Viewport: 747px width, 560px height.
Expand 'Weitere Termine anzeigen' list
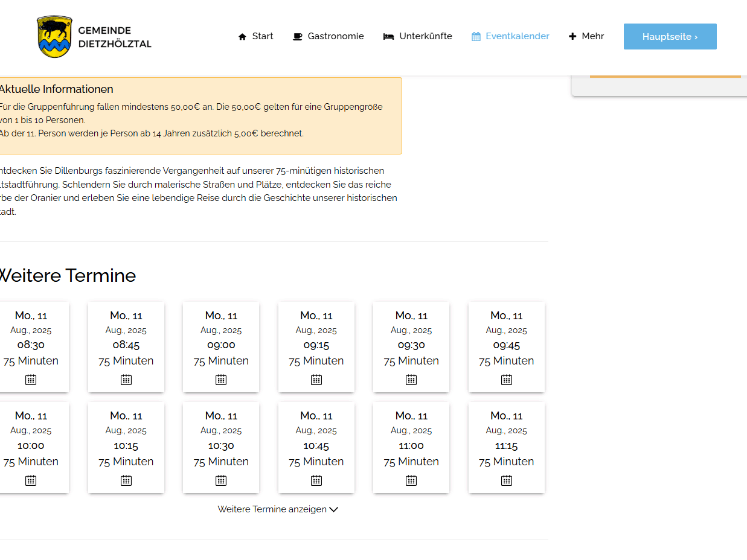pyautogui.click(x=272, y=509)
